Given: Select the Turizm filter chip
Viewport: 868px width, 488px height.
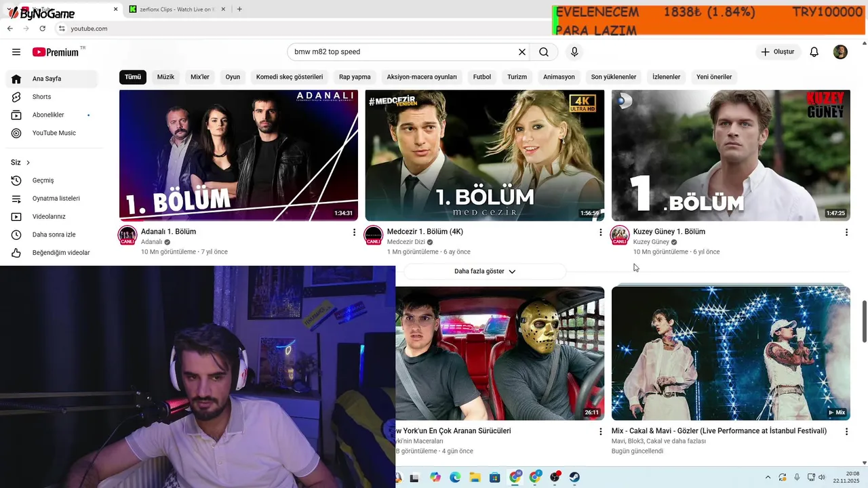Looking at the screenshot, I should point(517,77).
